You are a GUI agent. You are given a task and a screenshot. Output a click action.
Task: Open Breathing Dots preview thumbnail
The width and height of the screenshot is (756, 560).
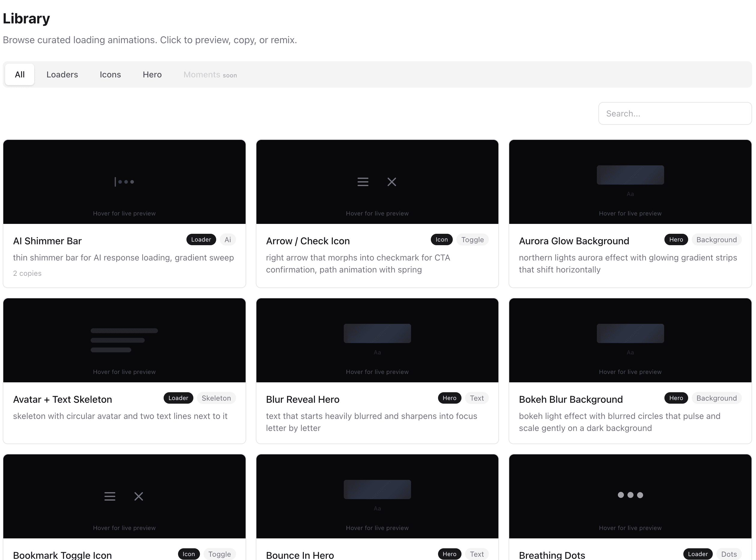(630, 496)
